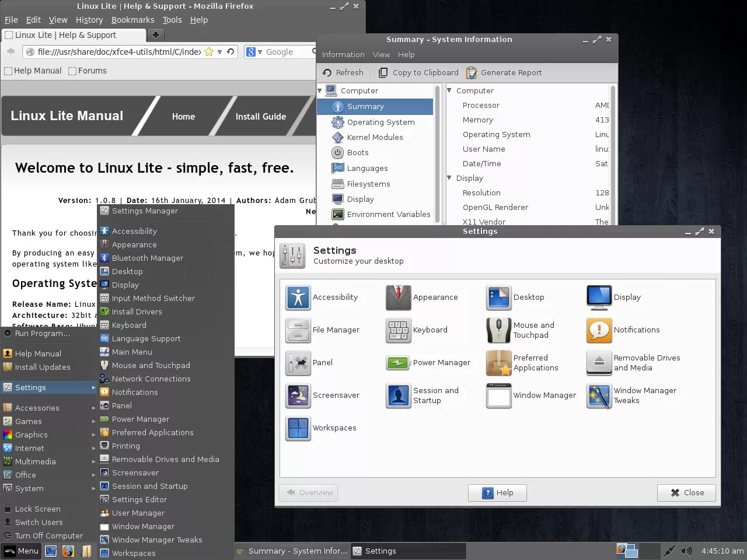Open Desktop icon in Settings window

pyautogui.click(x=499, y=297)
